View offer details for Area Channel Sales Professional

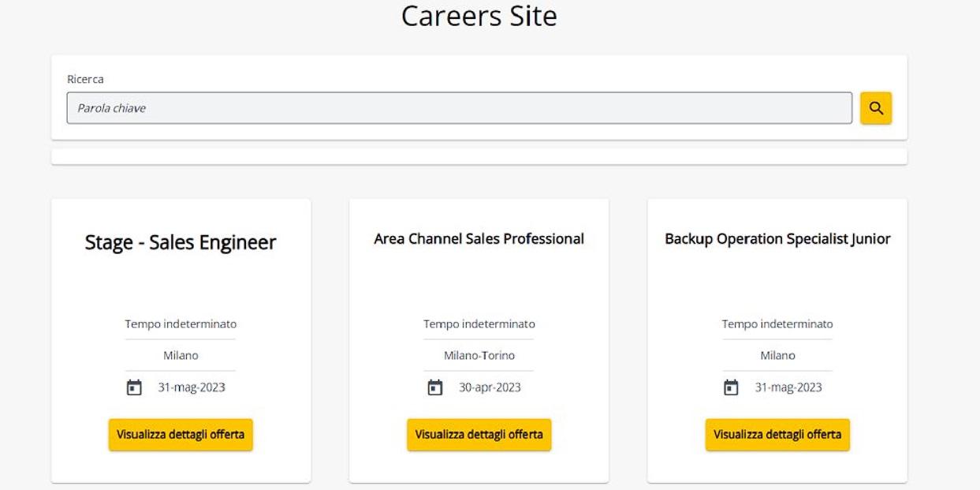pyautogui.click(x=479, y=435)
